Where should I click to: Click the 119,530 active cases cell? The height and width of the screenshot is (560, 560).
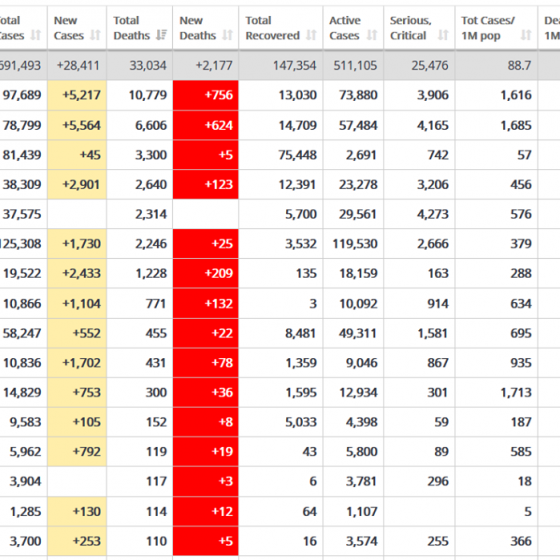point(354,244)
